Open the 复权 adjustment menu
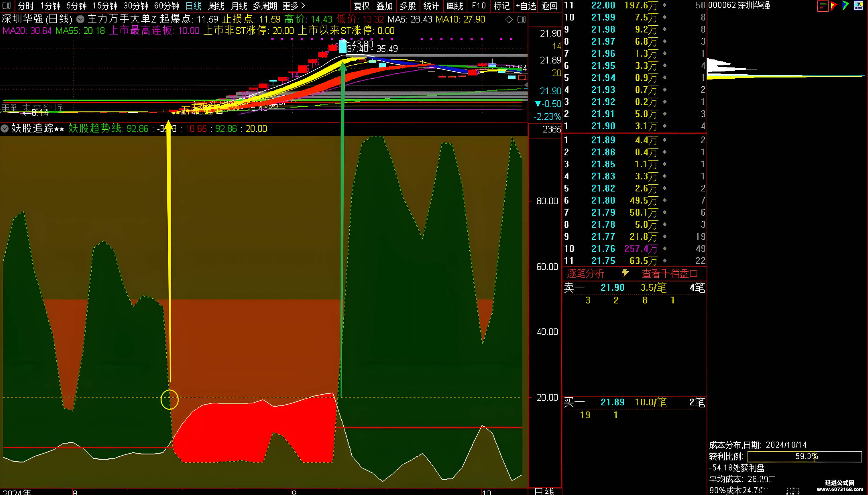This screenshot has height=495, width=868. (x=362, y=6)
